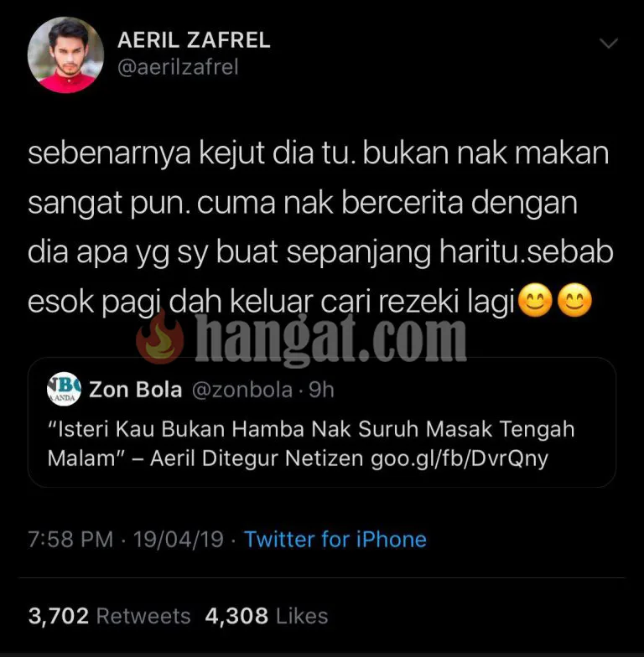
Task: Expand the tweet options chevron
Action: pyautogui.click(x=609, y=44)
